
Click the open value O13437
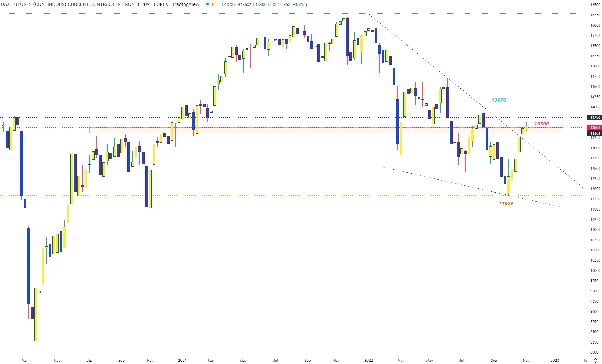point(229,5)
